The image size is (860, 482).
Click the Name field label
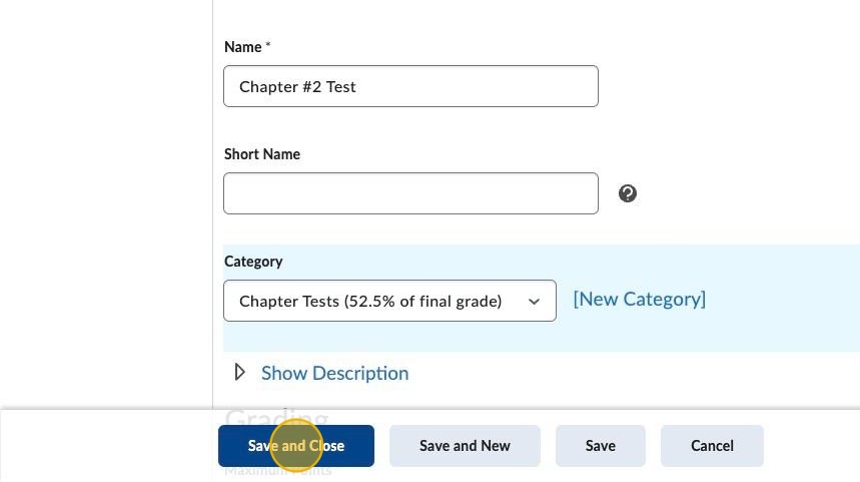click(242, 47)
